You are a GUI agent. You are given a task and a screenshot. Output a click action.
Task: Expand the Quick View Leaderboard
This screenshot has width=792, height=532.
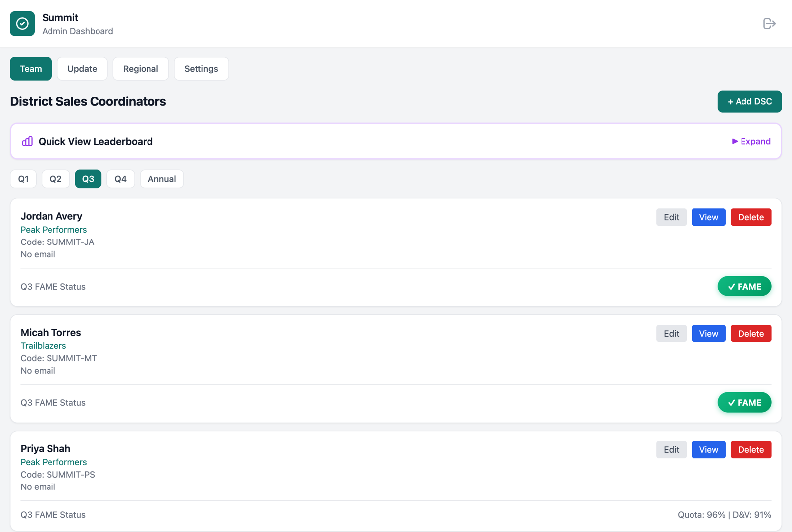tap(751, 141)
